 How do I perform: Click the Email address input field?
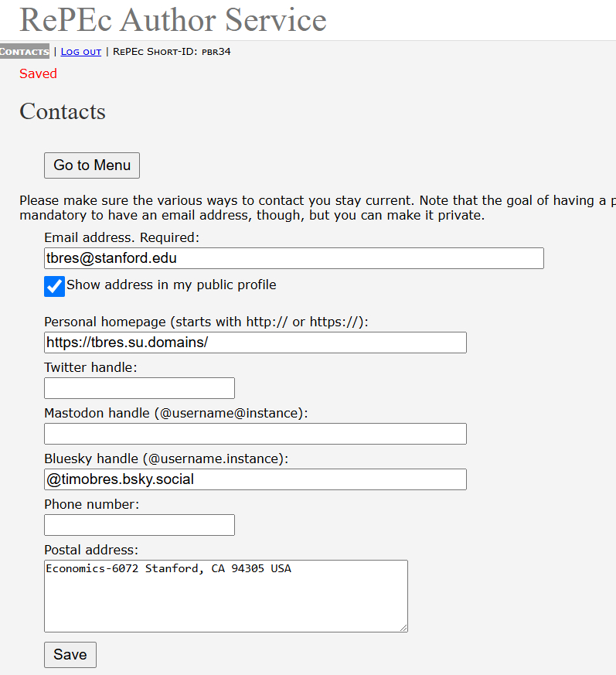[294, 258]
